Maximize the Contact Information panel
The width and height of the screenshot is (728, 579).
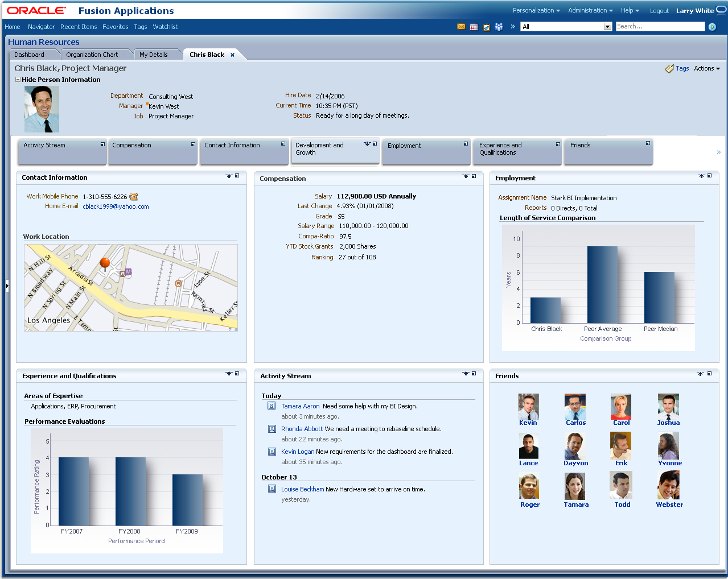tap(237, 176)
